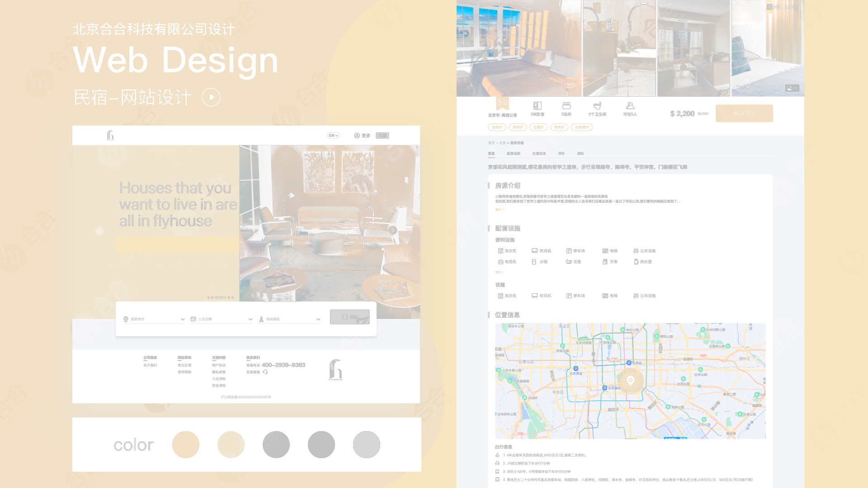
Task: Go to next carousel slide arrow
Action: tap(392, 230)
